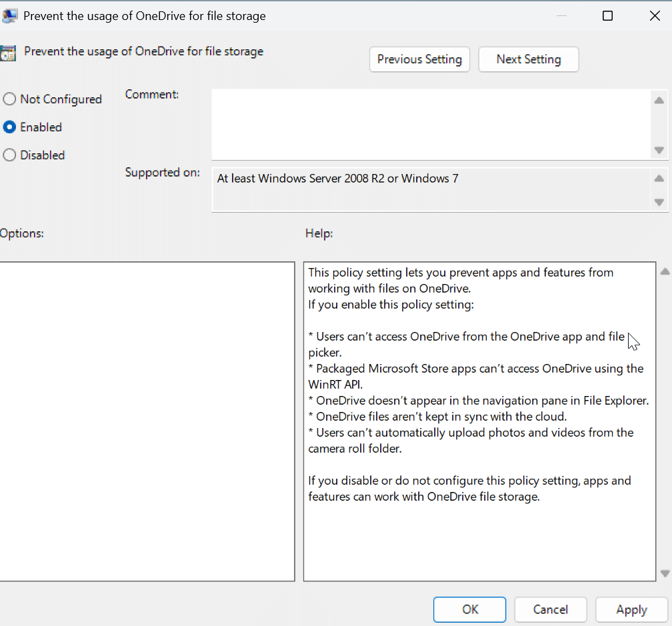Click inside the Comment text box
The height and width of the screenshot is (626, 672).
[x=431, y=124]
